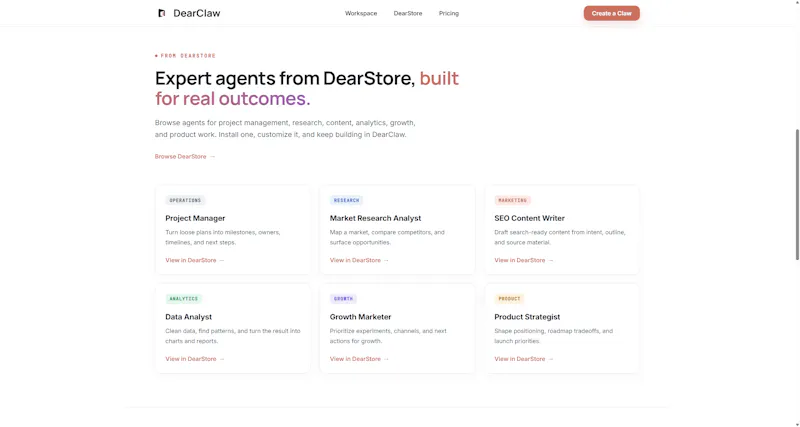Select the Research category tag

coord(346,200)
